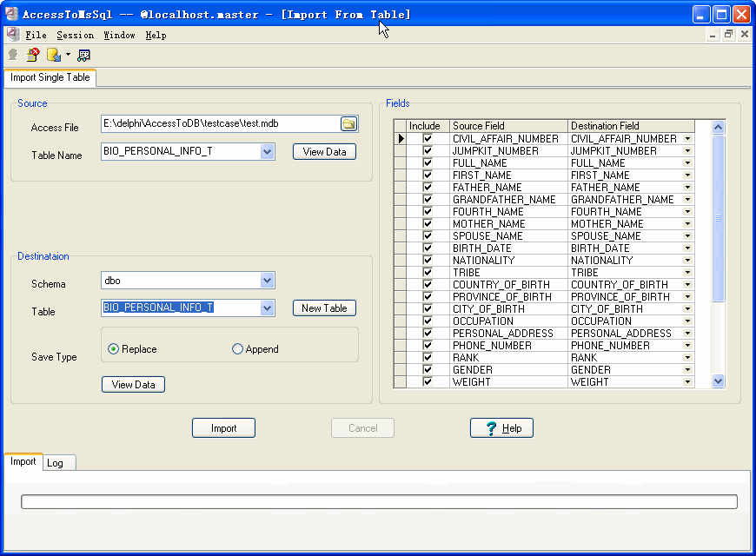Screen dimensions: 756x556
Task: Uncheck Include for PHONE_NUMBER
Action: tap(428, 345)
